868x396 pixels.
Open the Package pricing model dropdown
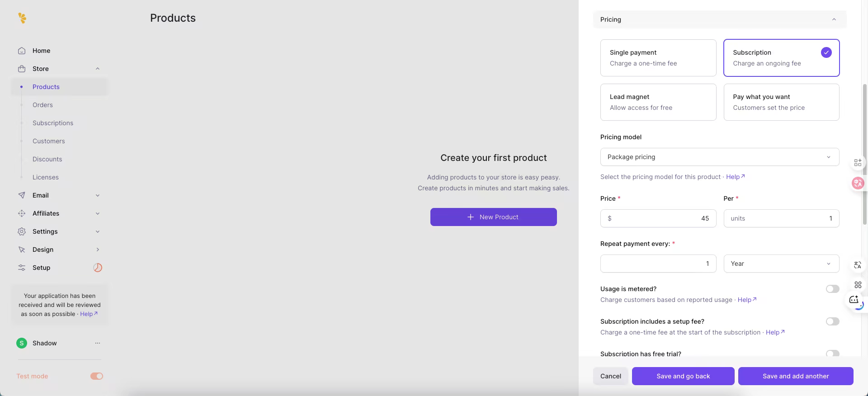720,157
